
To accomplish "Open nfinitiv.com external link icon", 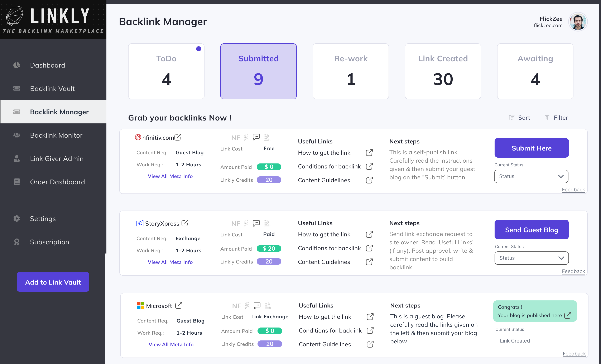I will [x=178, y=137].
